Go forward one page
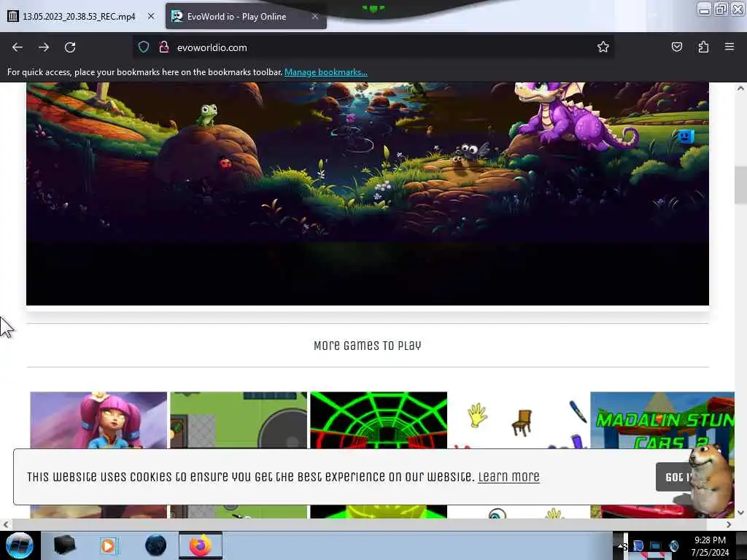Viewport: 747px width, 560px height. 43,47
